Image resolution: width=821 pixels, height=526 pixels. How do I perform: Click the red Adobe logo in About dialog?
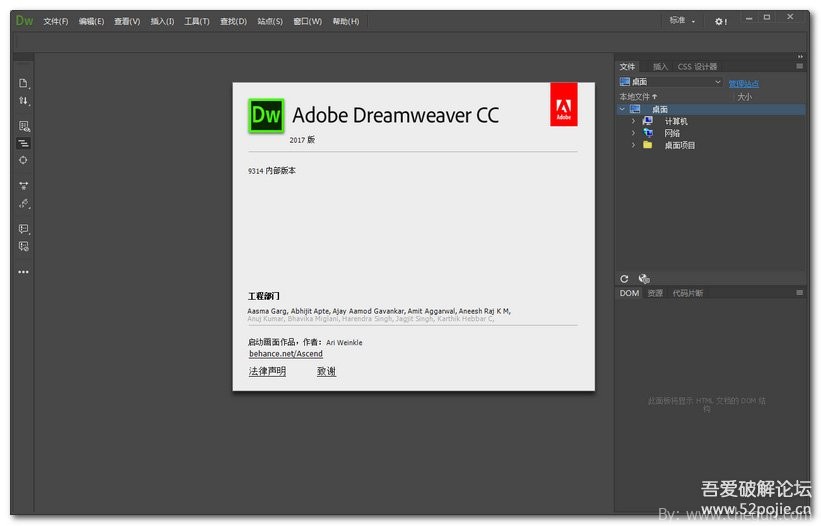coord(563,104)
